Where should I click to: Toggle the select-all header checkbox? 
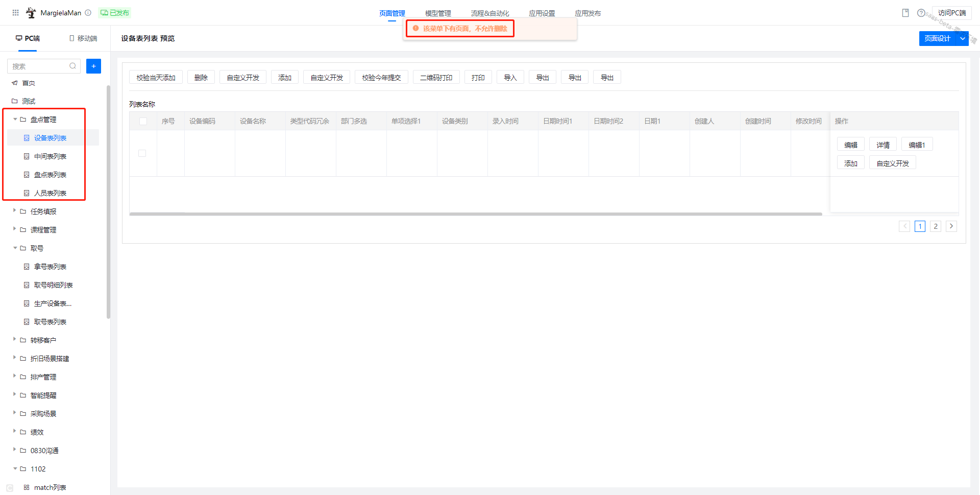point(143,121)
